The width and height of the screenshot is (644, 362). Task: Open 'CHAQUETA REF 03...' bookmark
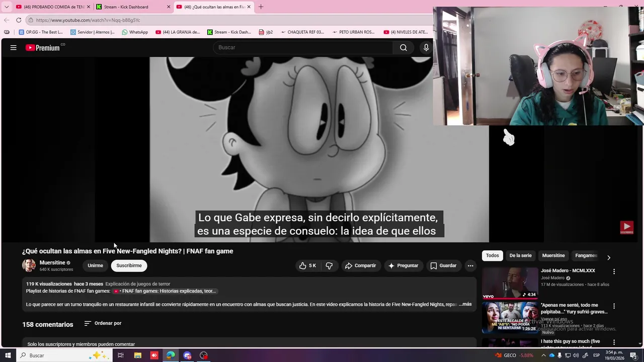(302, 32)
